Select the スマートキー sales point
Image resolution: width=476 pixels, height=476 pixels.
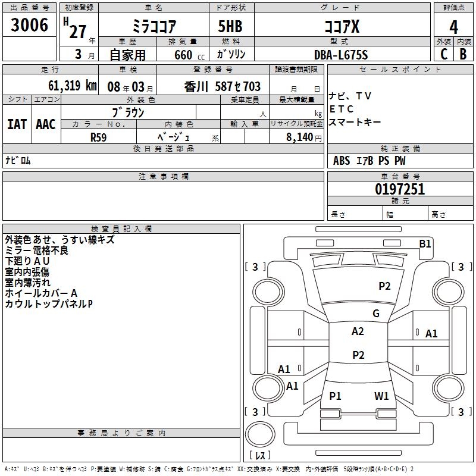coord(355,122)
